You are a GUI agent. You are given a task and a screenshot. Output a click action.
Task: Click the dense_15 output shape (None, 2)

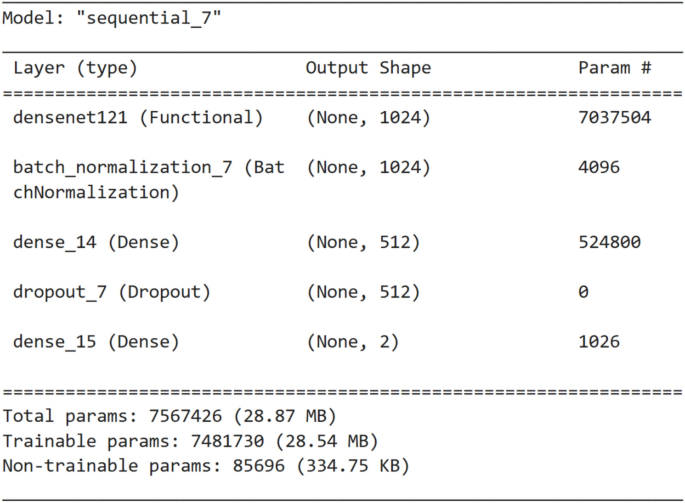coord(352,342)
